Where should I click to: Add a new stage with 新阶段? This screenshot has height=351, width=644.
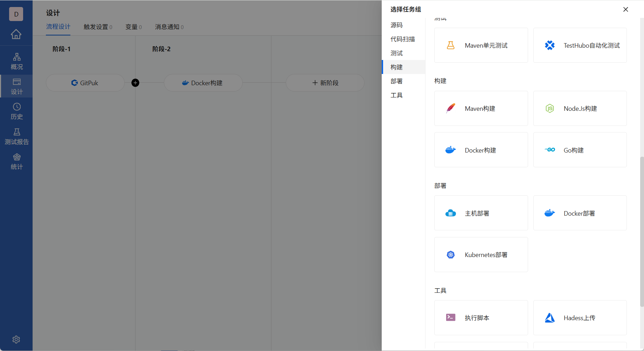(x=325, y=83)
